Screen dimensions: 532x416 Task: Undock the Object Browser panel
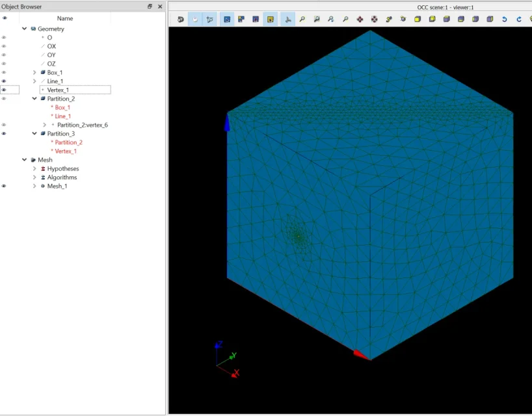point(150,6)
